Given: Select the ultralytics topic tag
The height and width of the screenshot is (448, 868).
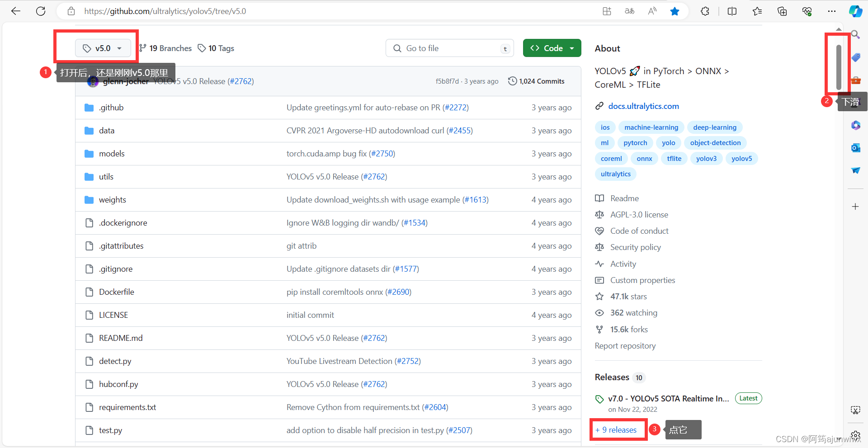Looking at the screenshot, I should click(x=616, y=174).
